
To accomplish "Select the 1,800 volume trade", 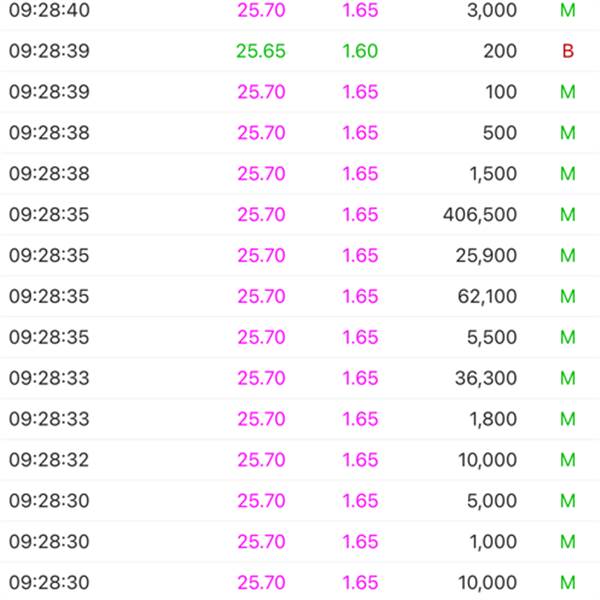I will [300, 419].
